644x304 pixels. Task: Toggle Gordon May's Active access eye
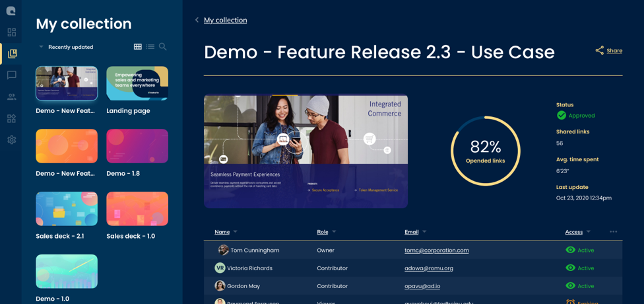[x=570, y=286]
